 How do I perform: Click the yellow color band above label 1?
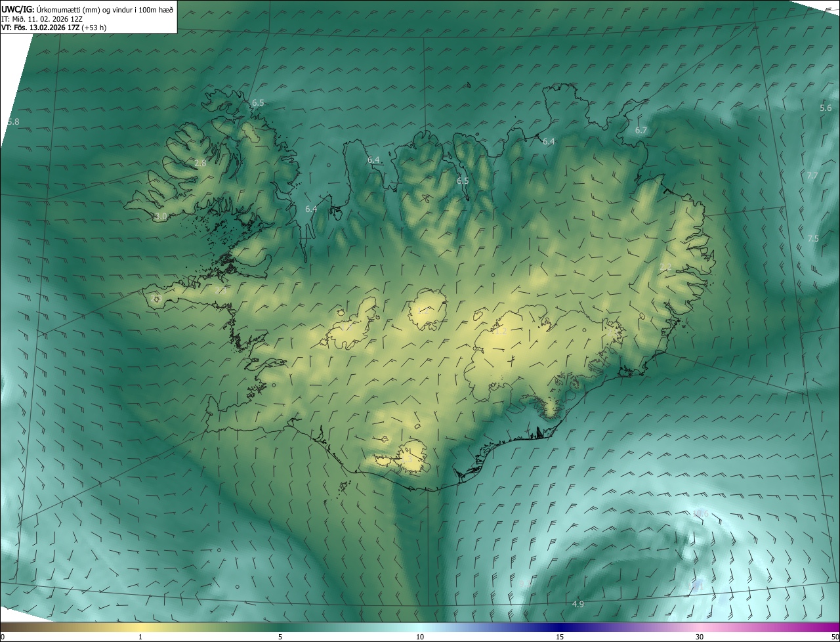pyautogui.click(x=140, y=627)
